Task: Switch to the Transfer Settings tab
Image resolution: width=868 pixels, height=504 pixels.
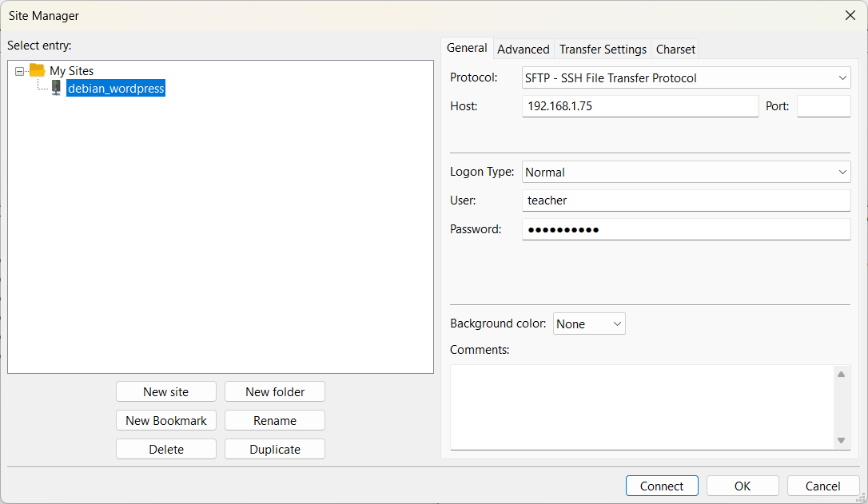Action: (x=603, y=50)
